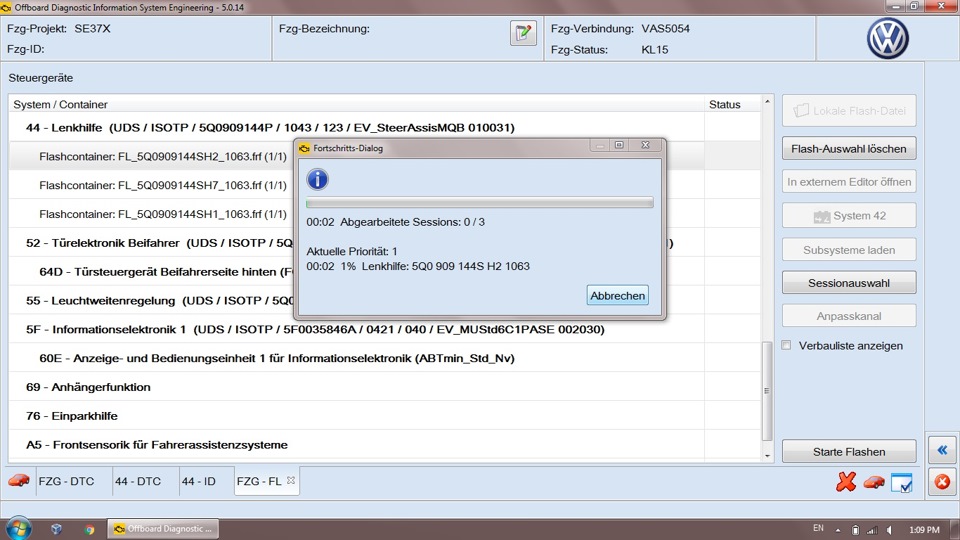Switch to the 44 - ID tab

click(x=198, y=481)
